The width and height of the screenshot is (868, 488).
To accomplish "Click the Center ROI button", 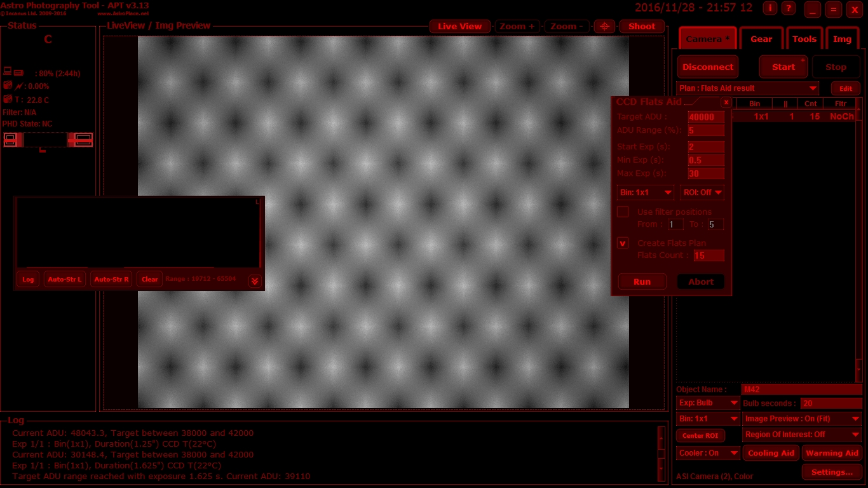I will (700, 435).
